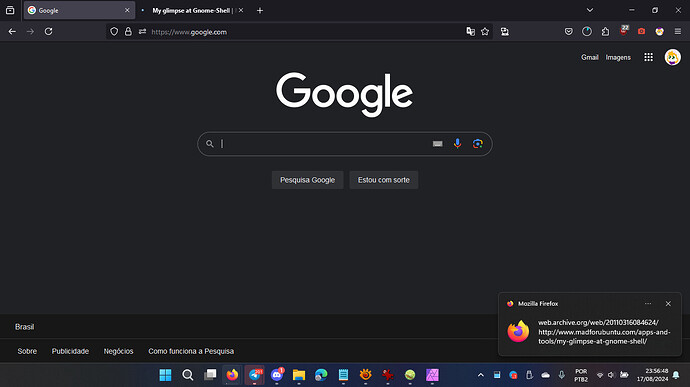Image resolution: width=690 pixels, height=387 pixels.
Task: Click the magnifier icon inside the search box
Action: 210,144
